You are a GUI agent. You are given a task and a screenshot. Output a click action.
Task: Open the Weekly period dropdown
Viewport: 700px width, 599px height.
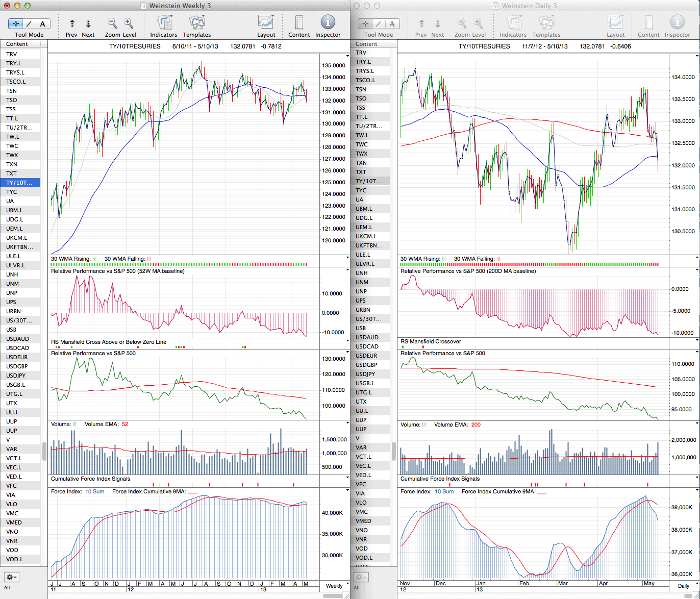[x=335, y=586]
